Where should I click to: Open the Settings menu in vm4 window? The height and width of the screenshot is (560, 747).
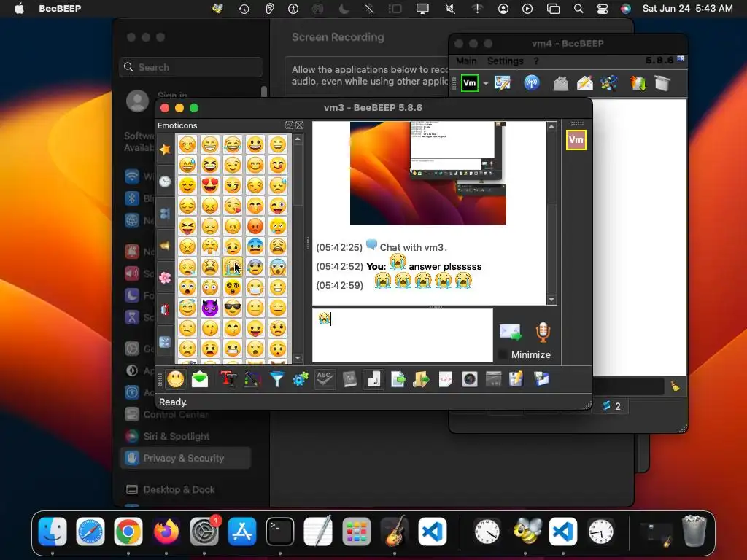(505, 61)
